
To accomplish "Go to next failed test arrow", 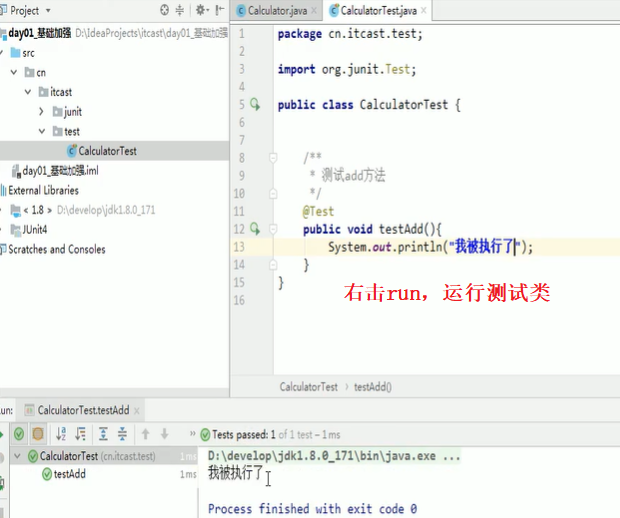I will tap(164, 434).
